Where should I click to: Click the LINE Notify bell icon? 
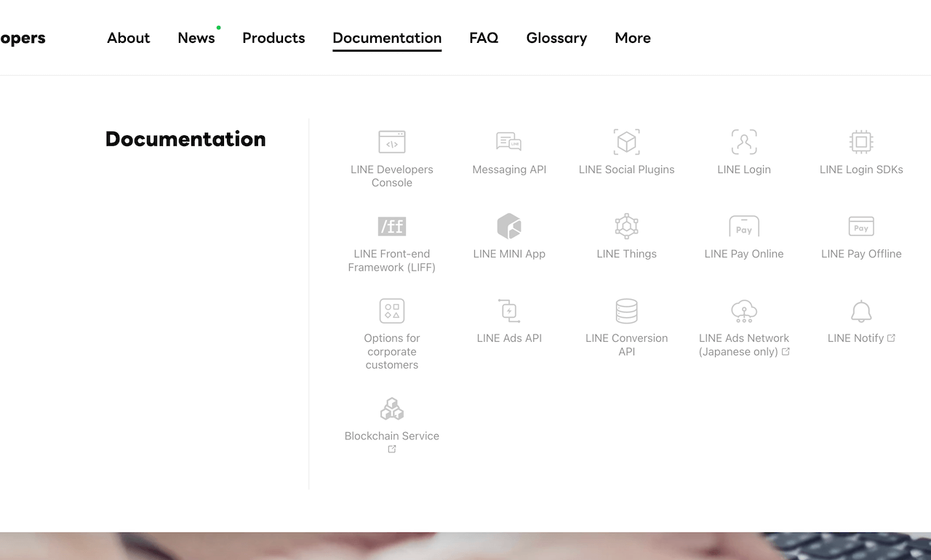(x=861, y=311)
